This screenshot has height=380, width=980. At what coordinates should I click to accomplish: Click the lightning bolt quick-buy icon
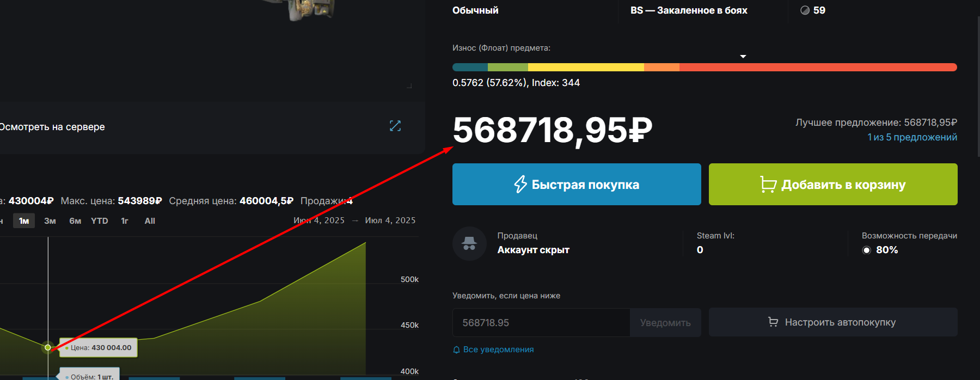(x=520, y=185)
